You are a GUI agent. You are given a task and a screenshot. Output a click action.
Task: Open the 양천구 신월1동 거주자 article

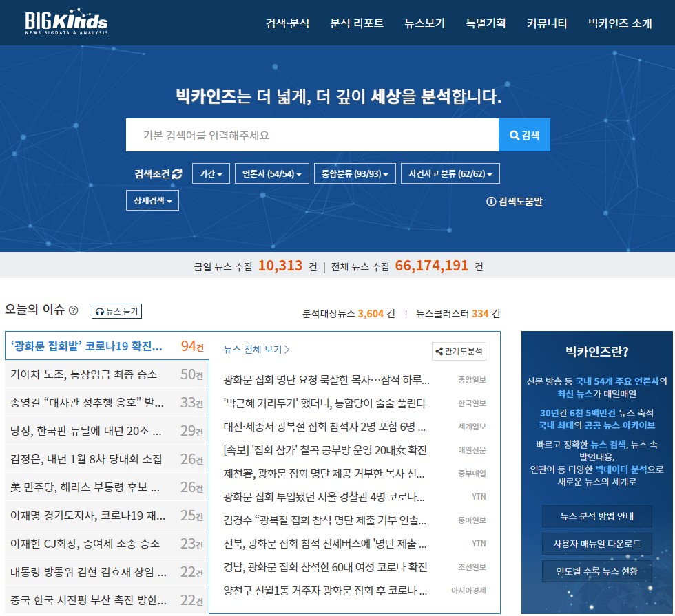pyautogui.click(x=325, y=591)
